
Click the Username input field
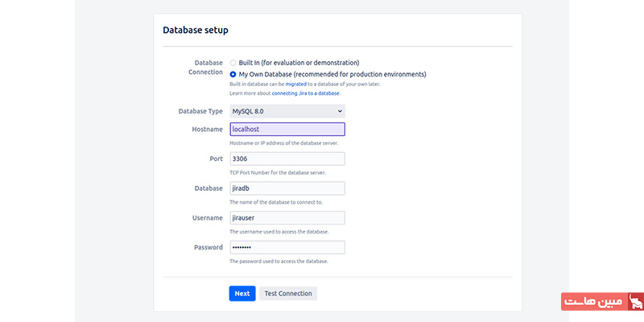[287, 217]
